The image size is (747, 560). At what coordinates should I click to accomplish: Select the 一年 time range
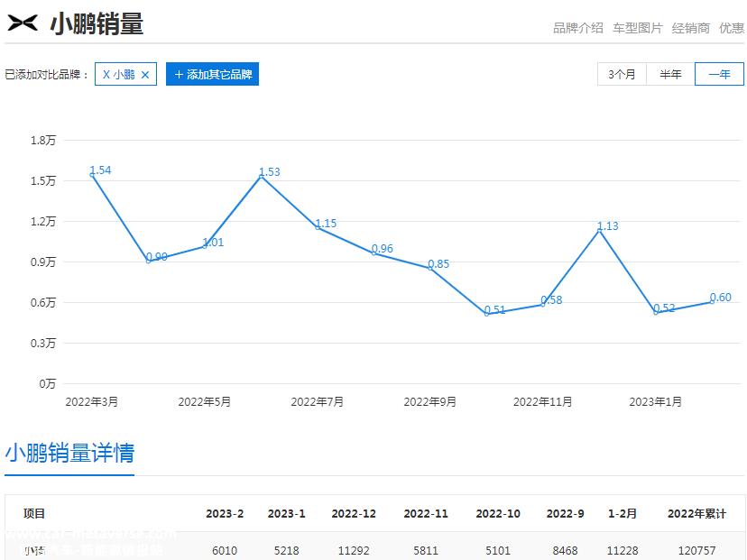pos(719,74)
